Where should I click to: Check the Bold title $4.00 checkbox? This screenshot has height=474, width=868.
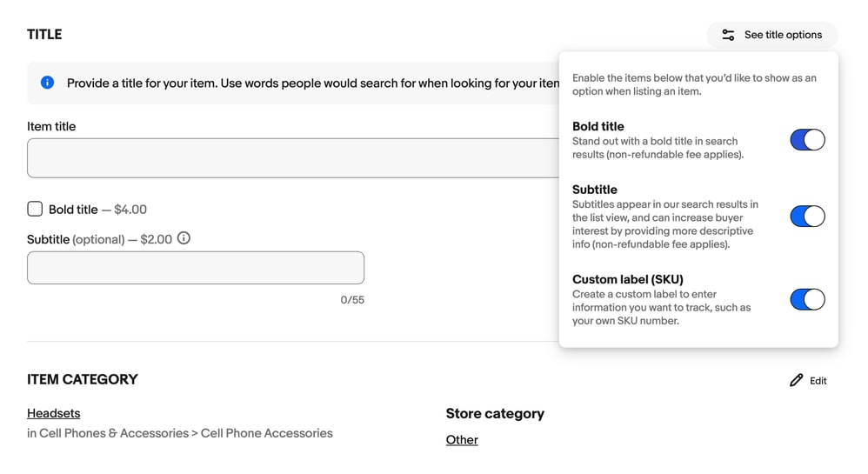click(35, 209)
